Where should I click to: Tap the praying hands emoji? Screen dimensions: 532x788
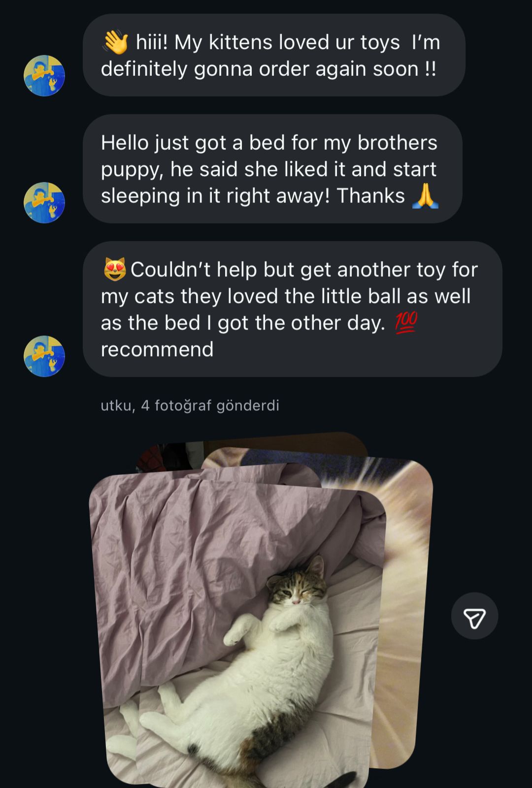point(425,196)
